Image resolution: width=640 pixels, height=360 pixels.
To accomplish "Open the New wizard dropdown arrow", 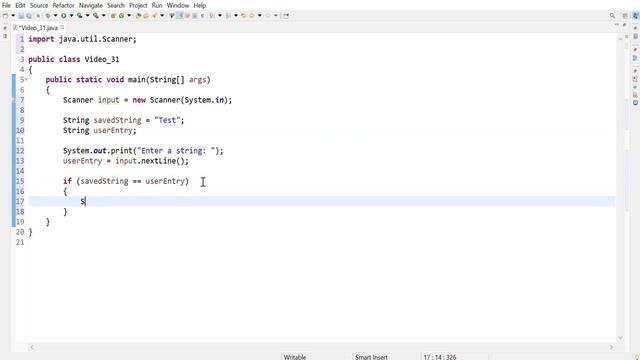I will [13, 16].
